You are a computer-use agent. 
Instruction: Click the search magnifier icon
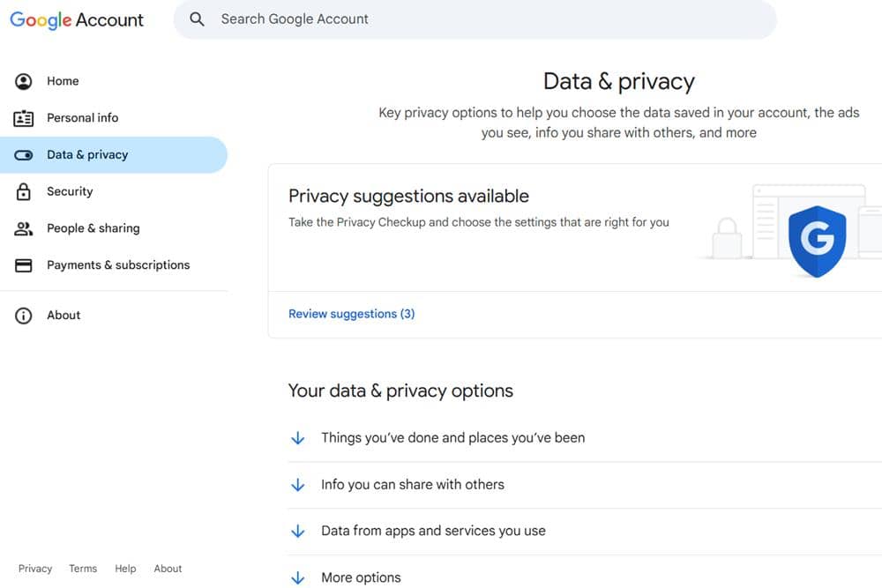pos(196,19)
